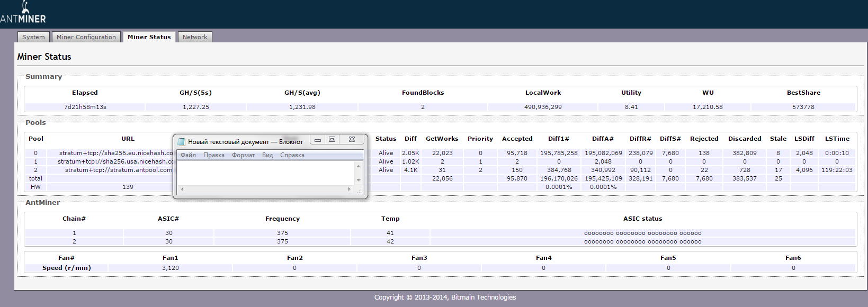Click the LSDiff value 4,096
The width and height of the screenshot is (868, 307).
[x=804, y=170]
